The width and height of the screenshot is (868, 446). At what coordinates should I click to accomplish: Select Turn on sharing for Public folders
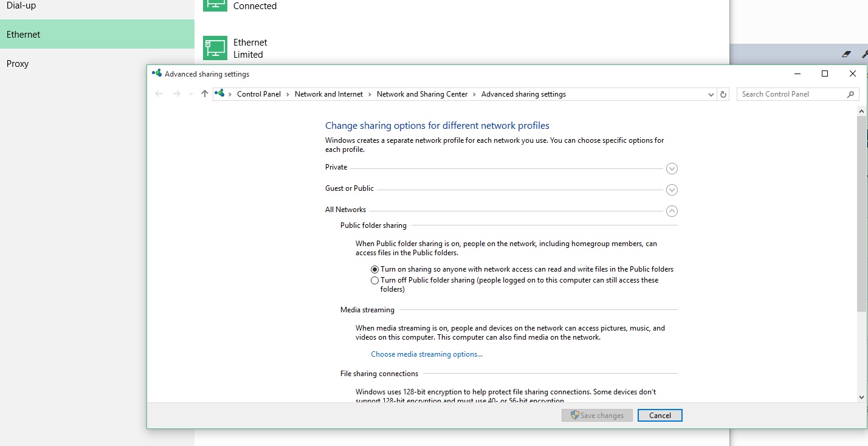pyautogui.click(x=374, y=269)
